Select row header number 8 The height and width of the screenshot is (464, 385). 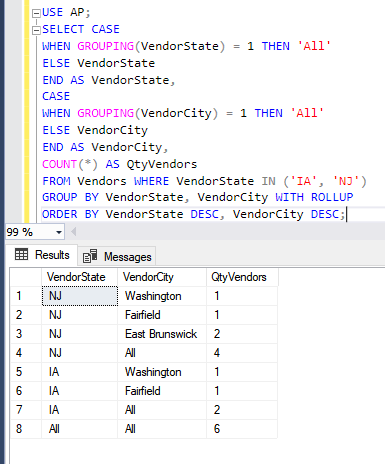coord(26,429)
